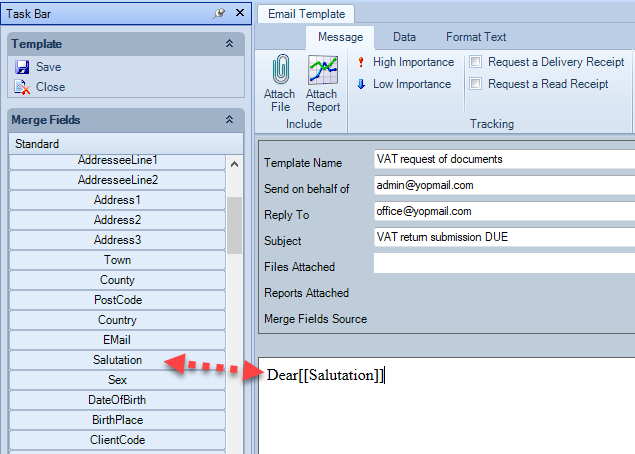Insert the ClientCode merge field

[117, 440]
